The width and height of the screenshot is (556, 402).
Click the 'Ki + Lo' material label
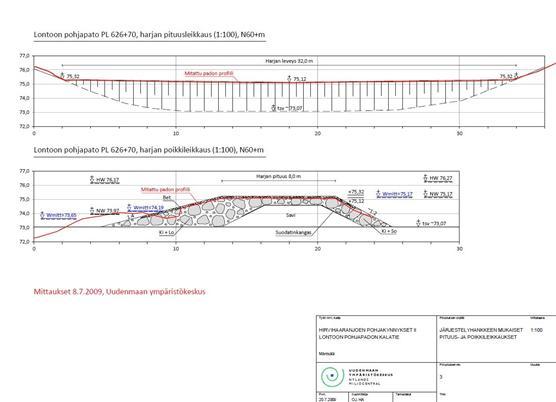click(x=166, y=233)
